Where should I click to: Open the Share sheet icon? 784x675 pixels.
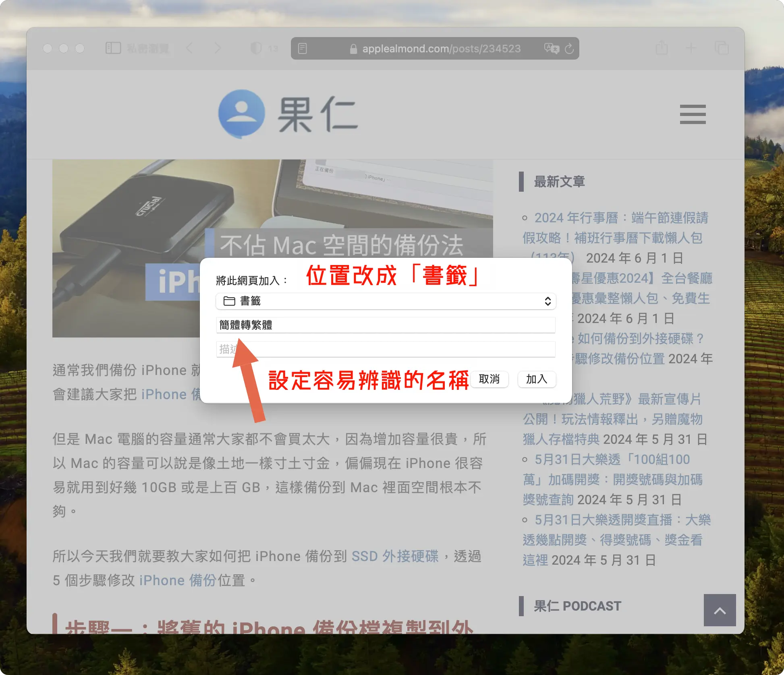662,48
